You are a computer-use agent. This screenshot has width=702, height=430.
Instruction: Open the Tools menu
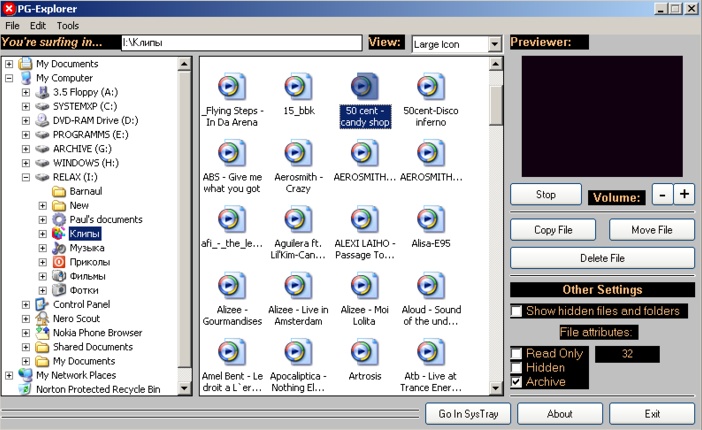67,25
